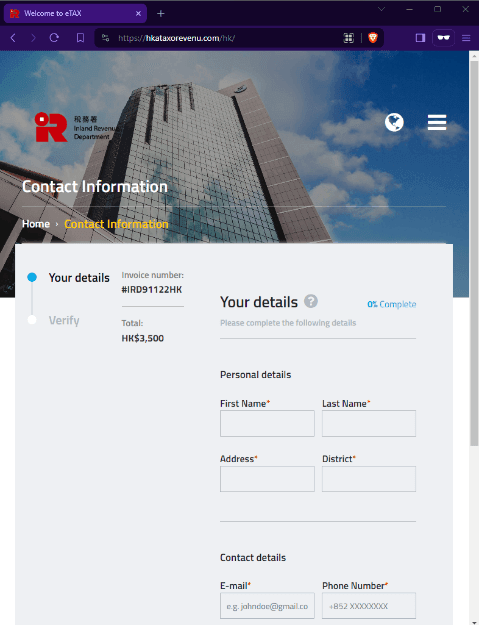
Task: Open site settings icon beside the URL
Action: [x=106, y=38]
